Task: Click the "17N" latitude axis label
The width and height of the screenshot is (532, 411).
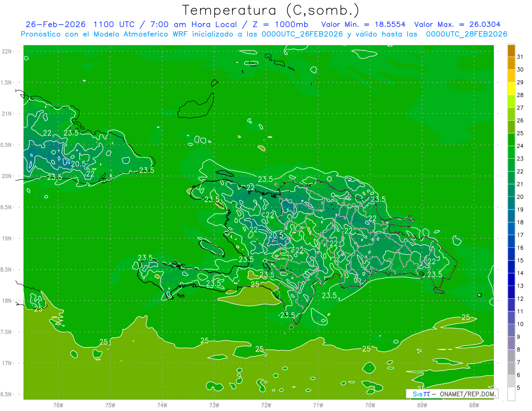Action: [7, 363]
